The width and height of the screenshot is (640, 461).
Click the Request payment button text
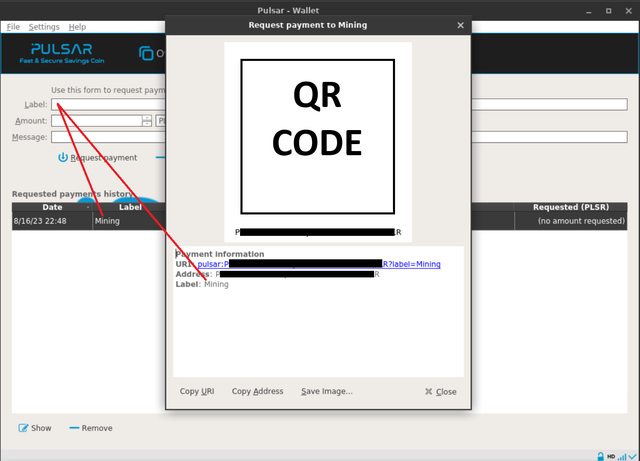[x=104, y=158]
